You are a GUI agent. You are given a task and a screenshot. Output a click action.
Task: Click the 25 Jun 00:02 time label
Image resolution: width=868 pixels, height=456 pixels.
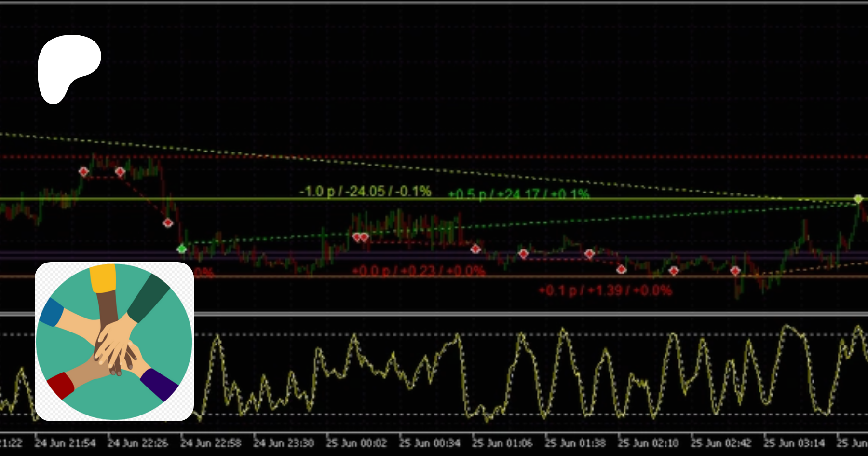pos(357,443)
